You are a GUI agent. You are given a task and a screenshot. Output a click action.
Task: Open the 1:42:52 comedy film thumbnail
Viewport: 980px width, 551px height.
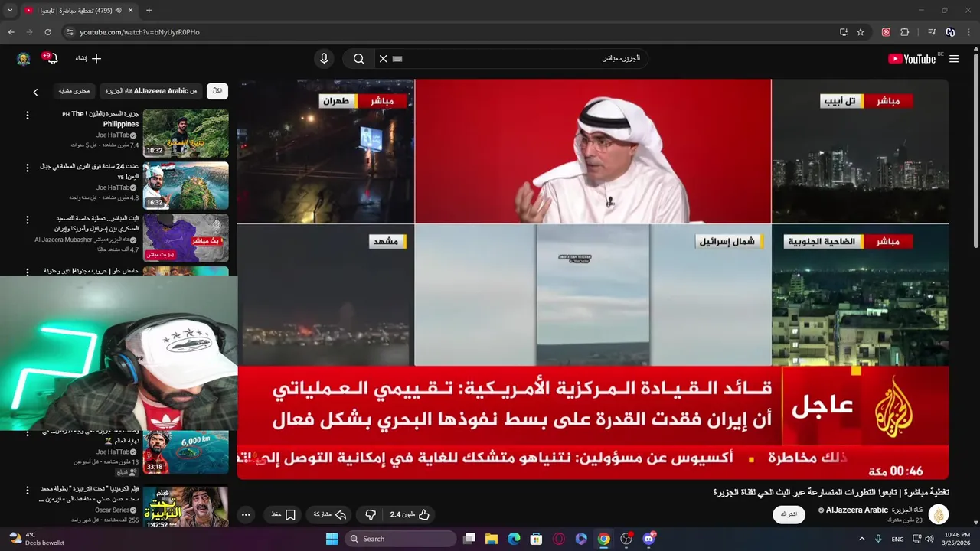[186, 506]
